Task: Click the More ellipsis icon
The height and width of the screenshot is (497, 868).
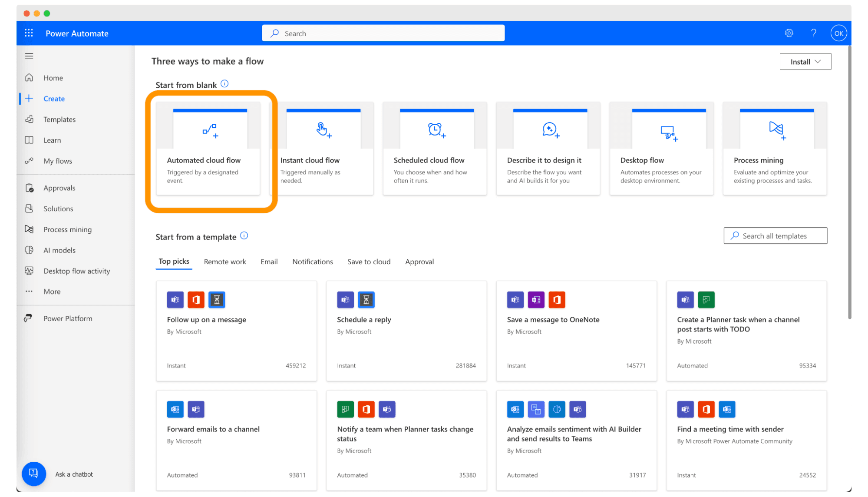Action: [x=29, y=292]
